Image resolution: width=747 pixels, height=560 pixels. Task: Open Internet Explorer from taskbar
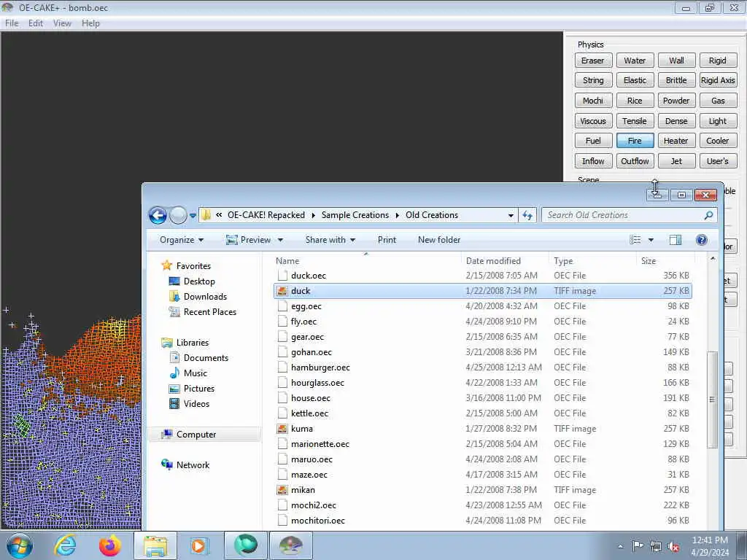click(64, 545)
